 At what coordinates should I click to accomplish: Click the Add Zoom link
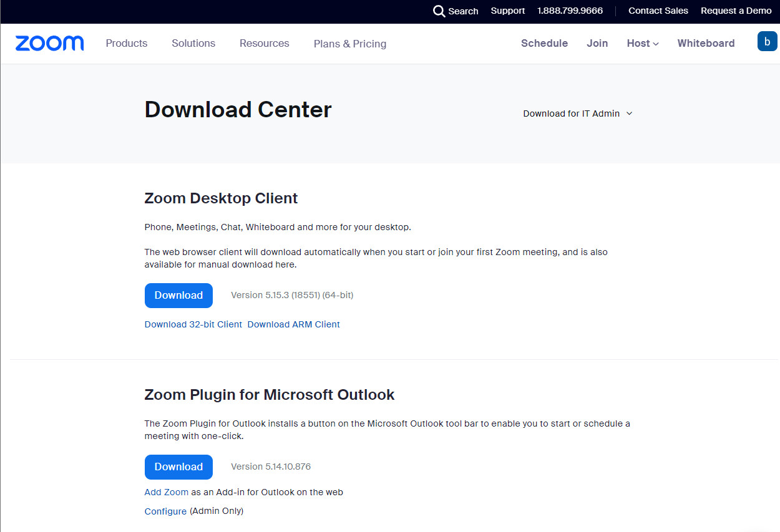coord(167,492)
